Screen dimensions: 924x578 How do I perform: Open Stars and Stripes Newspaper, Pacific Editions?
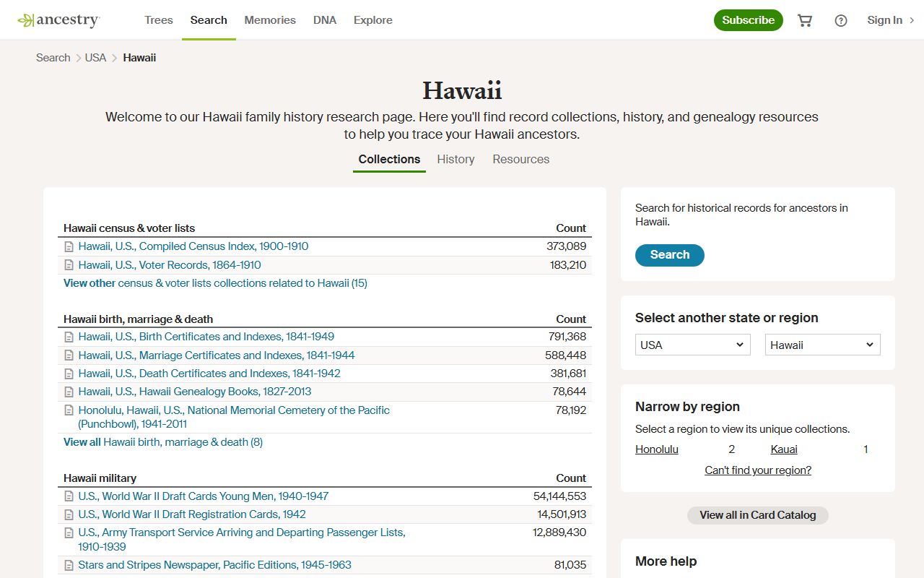pyautogui.click(x=215, y=565)
